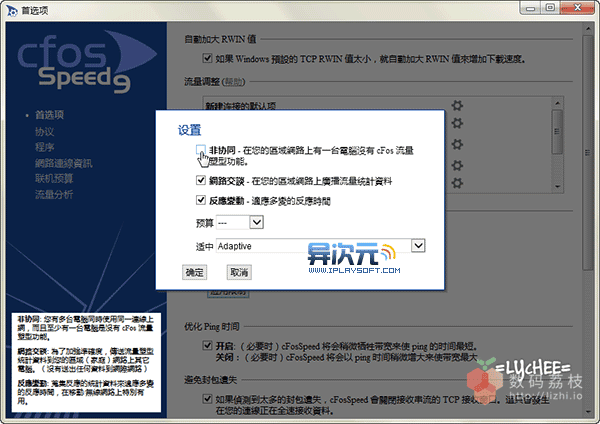Go to the 程序 sidebar page
Screen dimensions: 600x424
tap(45, 147)
